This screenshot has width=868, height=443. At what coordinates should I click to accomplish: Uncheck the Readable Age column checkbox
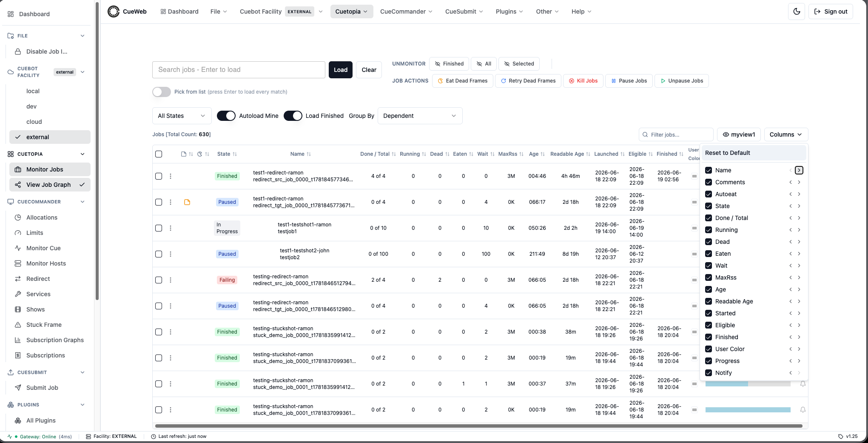(709, 301)
